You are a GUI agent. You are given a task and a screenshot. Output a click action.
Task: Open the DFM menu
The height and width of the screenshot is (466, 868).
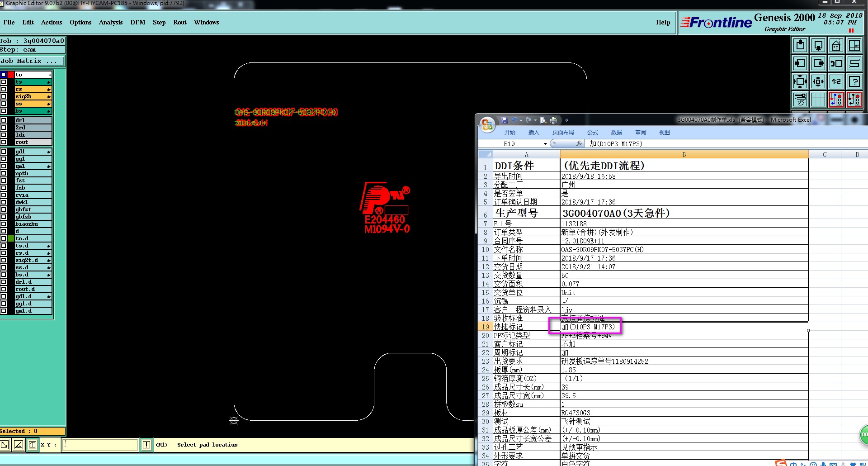(x=138, y=22)
